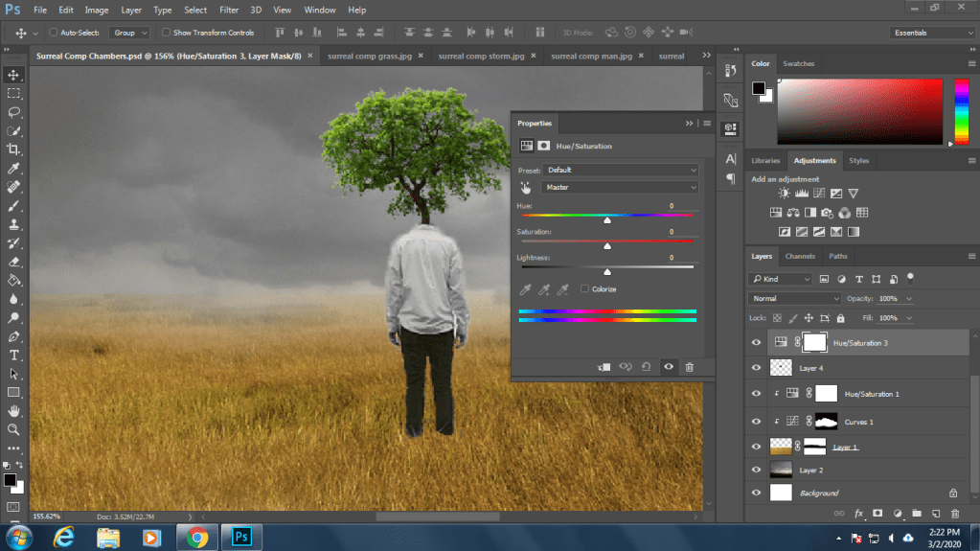Select the Zoom tool
Screen dimensions: 980x551
[x=13, y=430]
